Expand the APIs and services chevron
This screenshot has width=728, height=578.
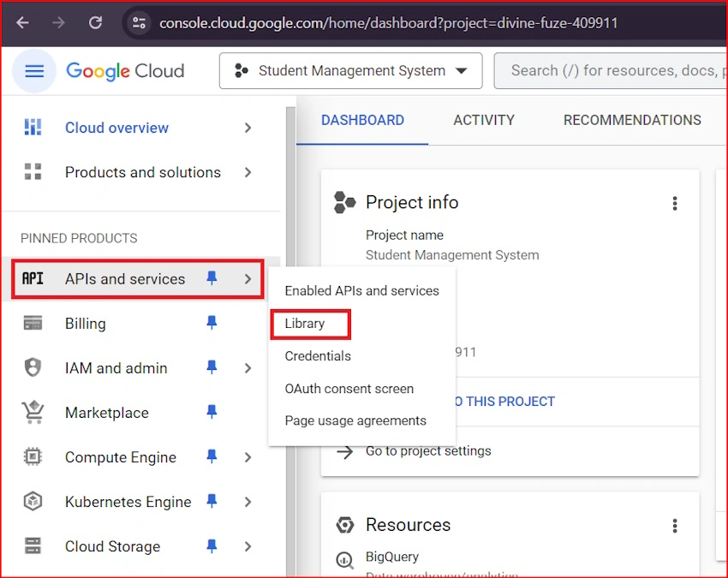(x=248, y=278)
